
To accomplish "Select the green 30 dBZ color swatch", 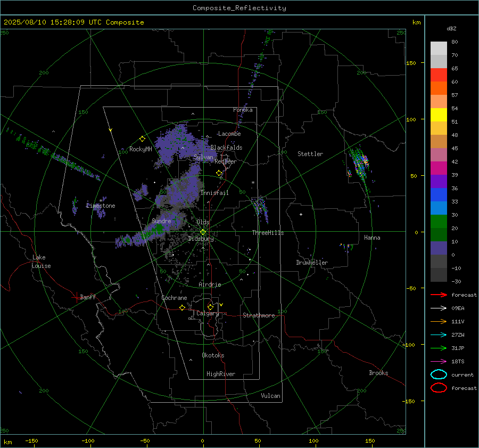I will click(x=439, y=221).
